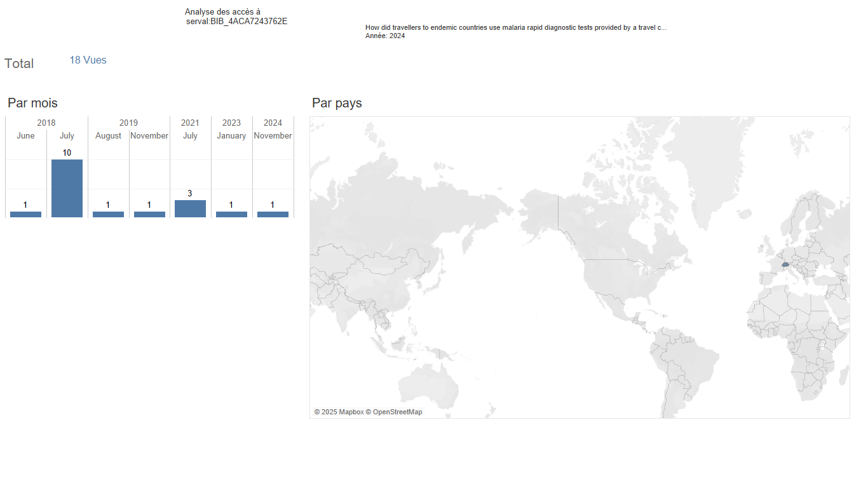Click the 2019 year header
Screen dimensions: 868x488
pos(128,123)
